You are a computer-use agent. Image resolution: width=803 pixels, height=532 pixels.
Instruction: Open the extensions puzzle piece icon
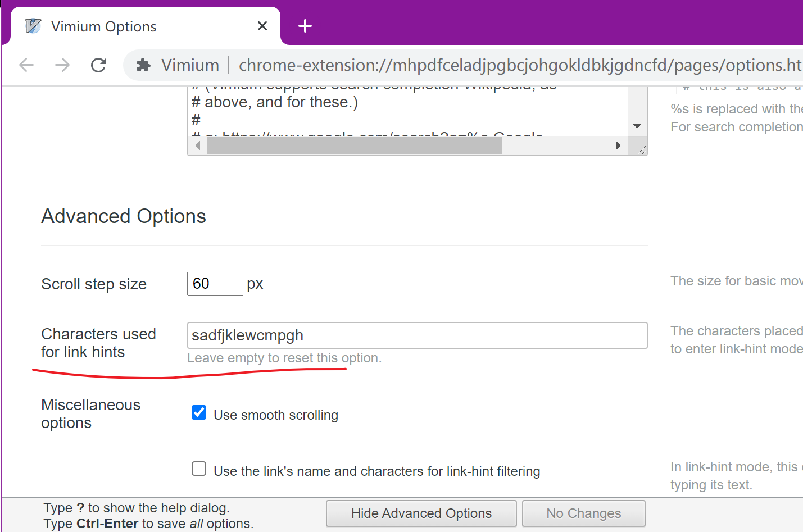pos(144,65)
